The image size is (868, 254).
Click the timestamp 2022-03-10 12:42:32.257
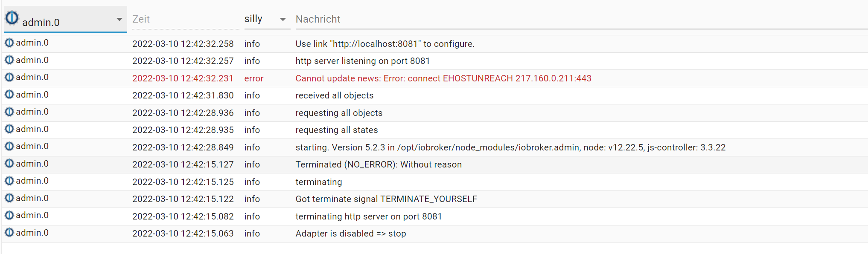[183, 61]
